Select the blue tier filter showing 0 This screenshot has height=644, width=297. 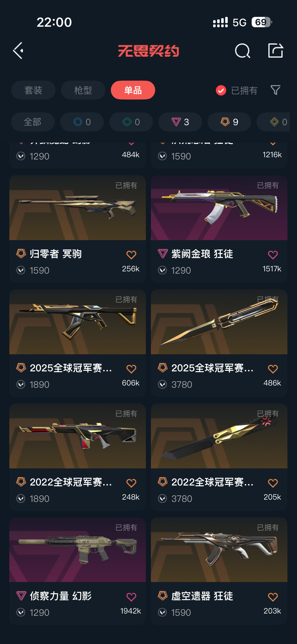(82, 122)
